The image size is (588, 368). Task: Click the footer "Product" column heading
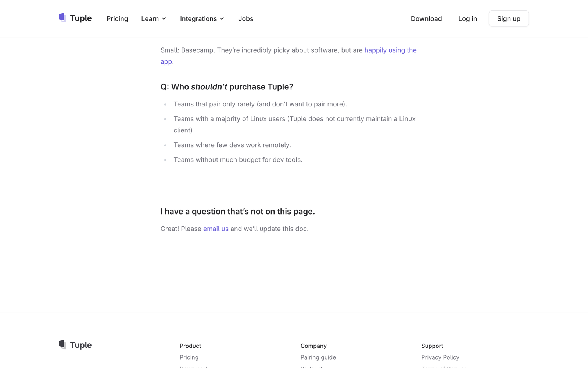(x=190, y=346)
